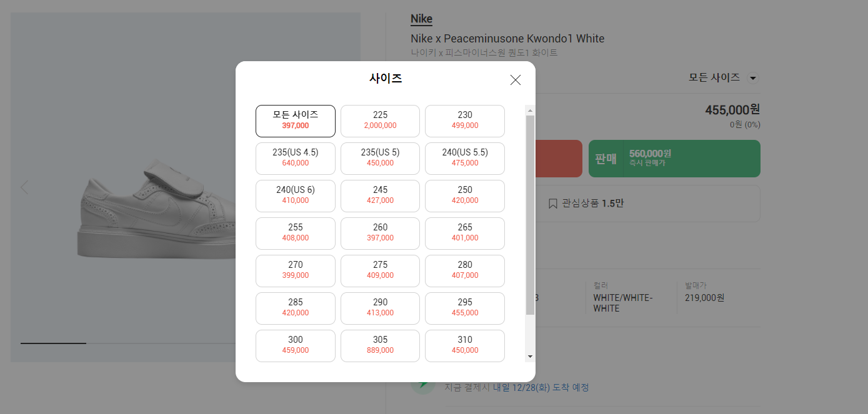
Task: Click the Korean product name 나이키 x 피스마이너스원
Action: click(484, 53)
